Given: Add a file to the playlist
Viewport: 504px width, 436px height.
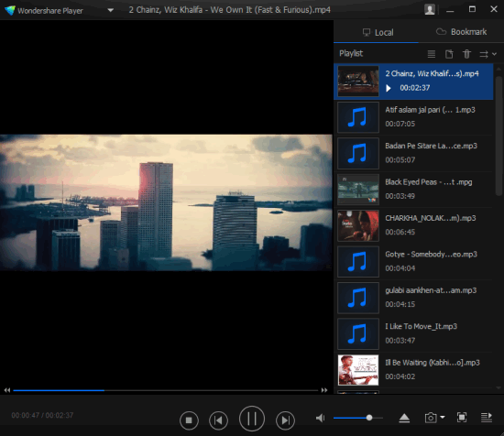Looking at the screenshot, I should tap(449, 54).
